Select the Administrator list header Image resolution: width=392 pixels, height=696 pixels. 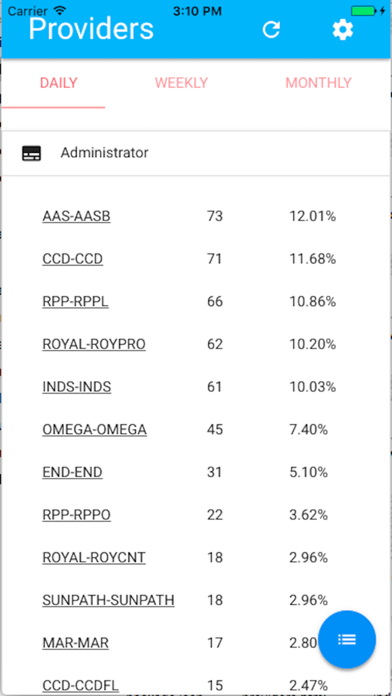coord(196,153)
